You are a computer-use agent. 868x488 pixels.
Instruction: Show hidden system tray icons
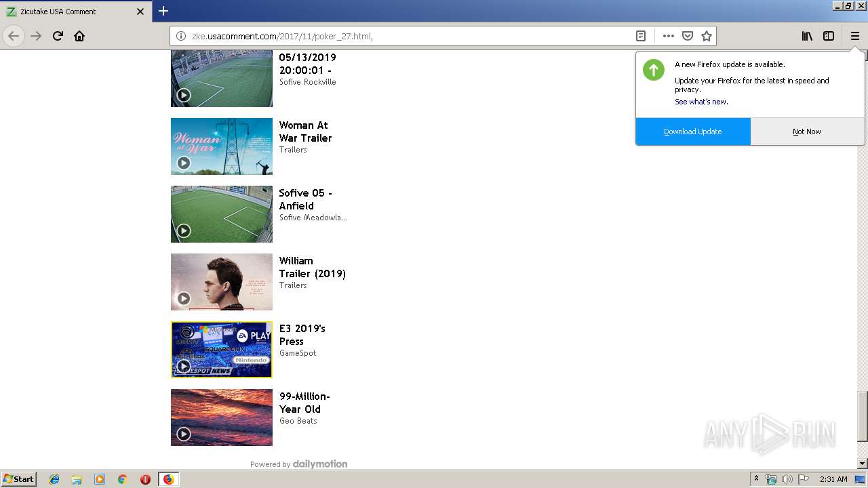[756, 479]
